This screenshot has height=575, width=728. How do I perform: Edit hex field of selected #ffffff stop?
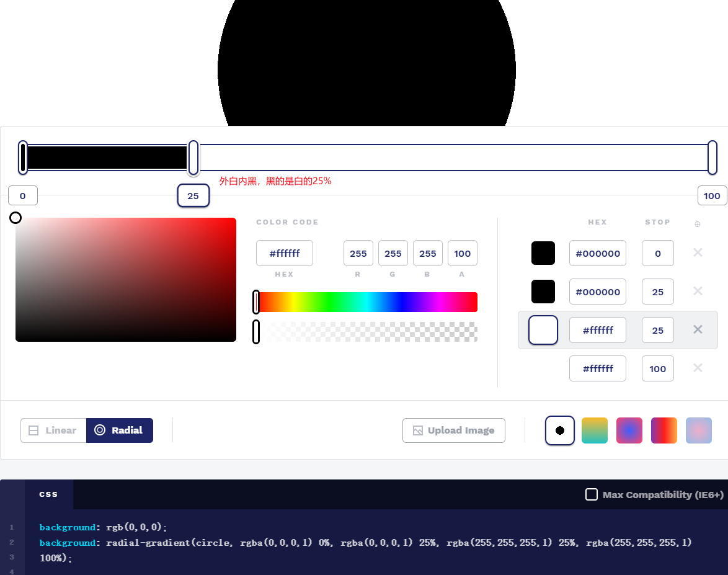[x=598, y=330]
